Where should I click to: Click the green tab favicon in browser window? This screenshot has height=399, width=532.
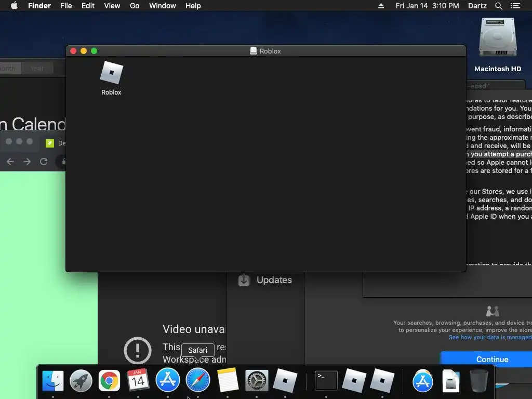pyautogui.click(x=50, y=143)
